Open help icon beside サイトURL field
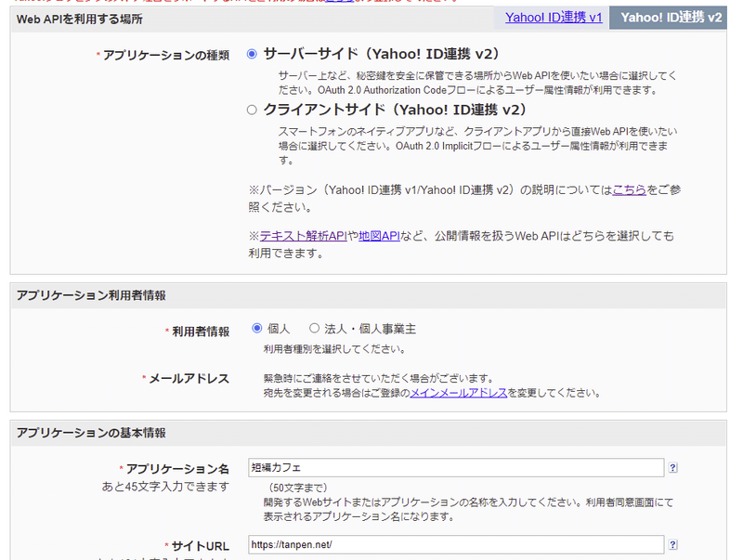The image size is (743, 560). pyautogui.click(x=672, y=544)
